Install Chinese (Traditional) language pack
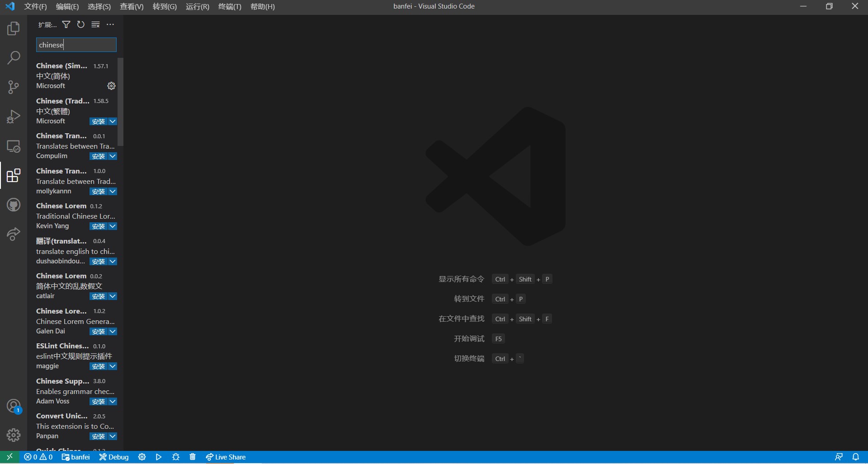868x464 pixels. pyautogui.click(x=98, y=122)
